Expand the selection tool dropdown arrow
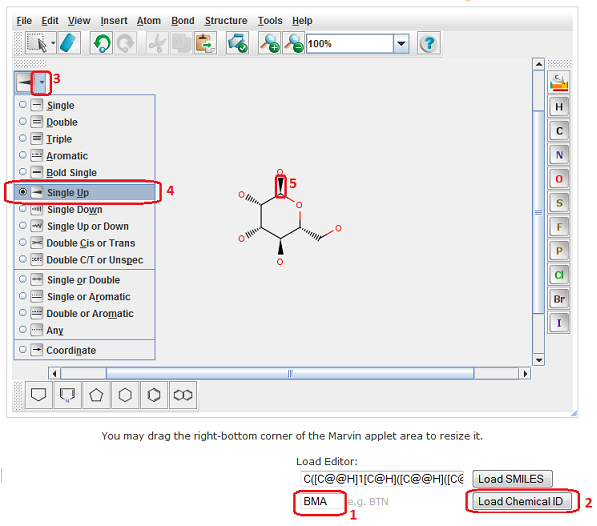 point(53,43)
